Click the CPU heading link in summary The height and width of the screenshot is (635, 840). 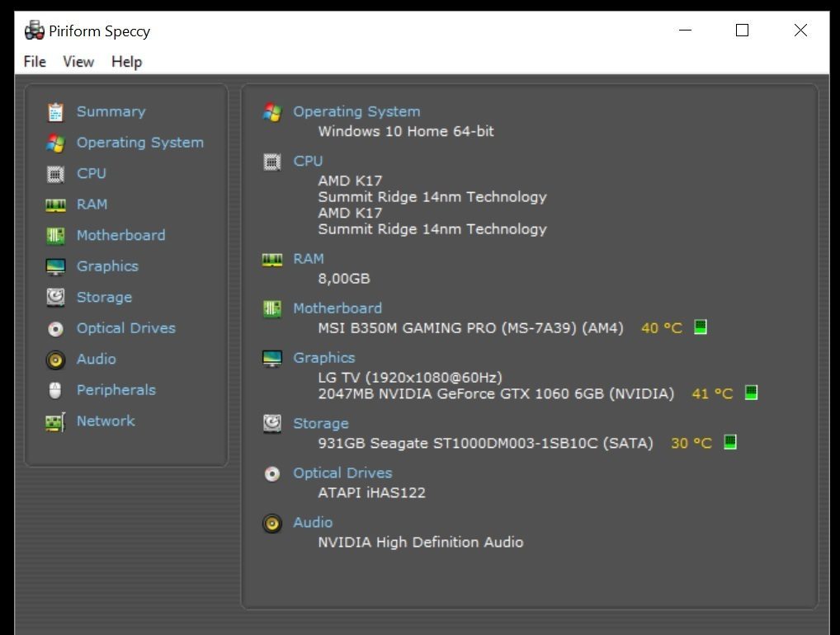click(x=308, y=161)
